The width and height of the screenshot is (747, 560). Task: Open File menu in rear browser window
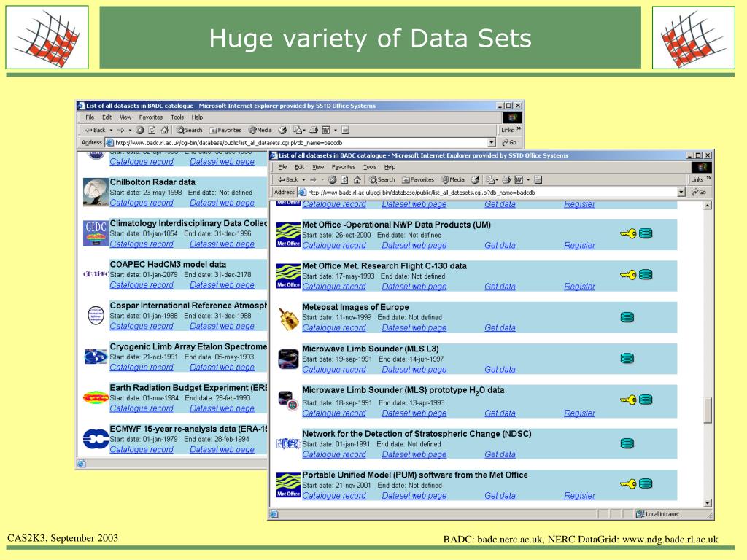point(90,117)
